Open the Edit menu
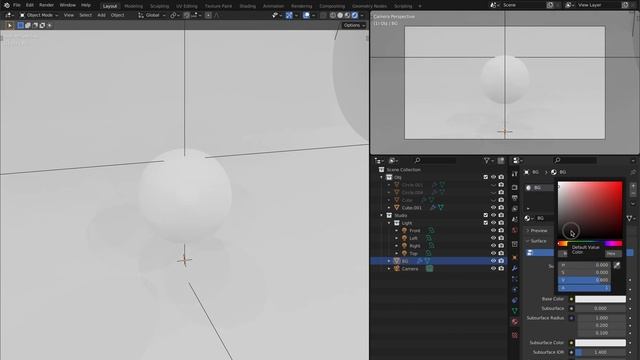Screen dimensions: 640x360 (x=30, y=5)
